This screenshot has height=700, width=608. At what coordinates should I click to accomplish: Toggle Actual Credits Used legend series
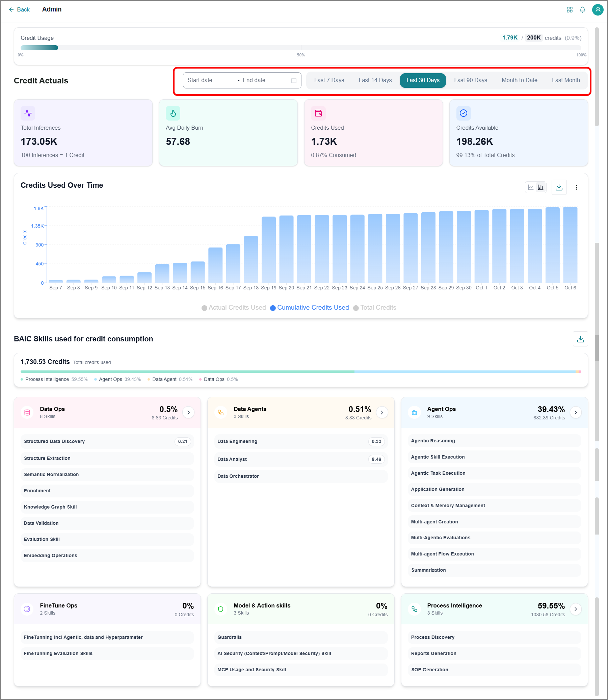233,307
